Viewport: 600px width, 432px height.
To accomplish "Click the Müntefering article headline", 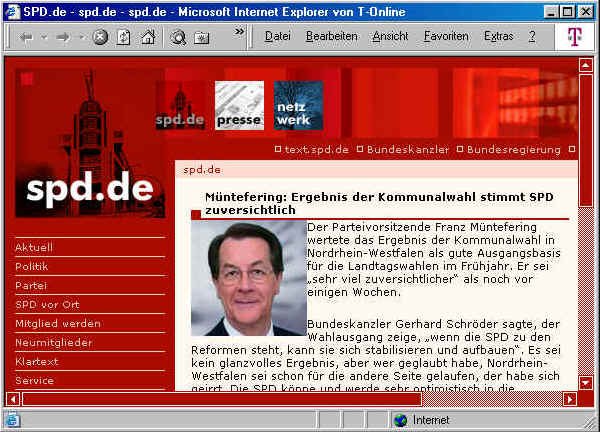I will tap(379, 204).
